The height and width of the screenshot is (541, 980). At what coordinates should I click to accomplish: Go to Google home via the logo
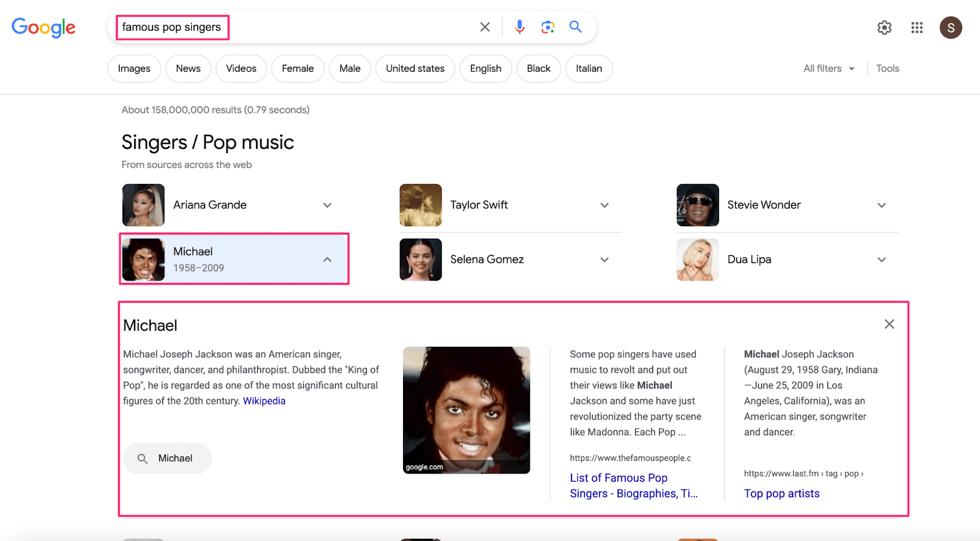click(43, 27)
